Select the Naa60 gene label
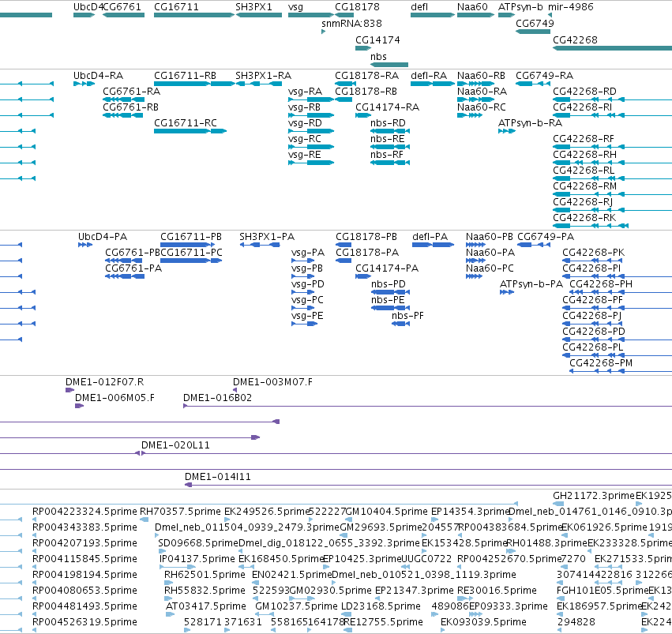Image resolution: width=672 pixels, height=634 pixels. coord(472,7)
